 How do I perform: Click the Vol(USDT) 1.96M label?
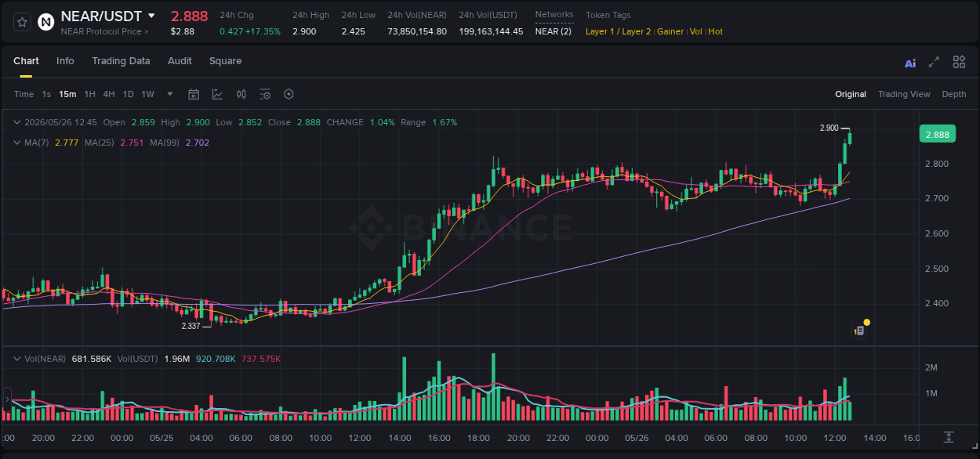pos(153,359)
